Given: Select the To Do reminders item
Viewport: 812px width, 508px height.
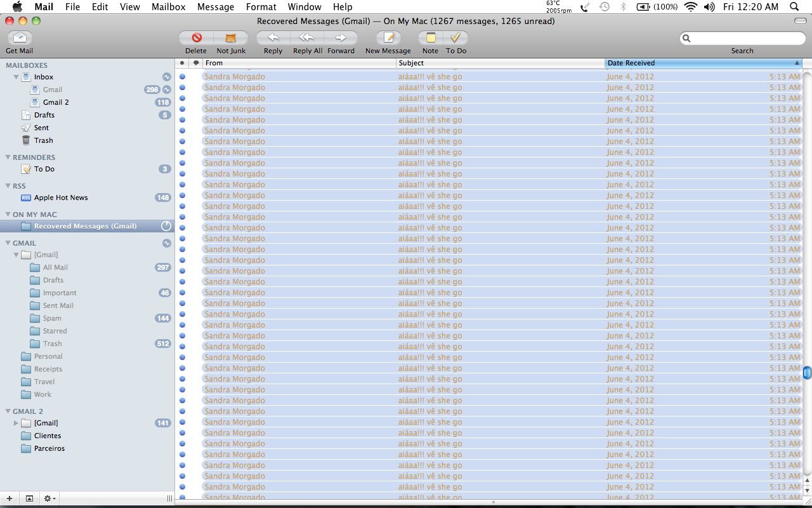Looking at the screenshot, I should tap(44, 169).
